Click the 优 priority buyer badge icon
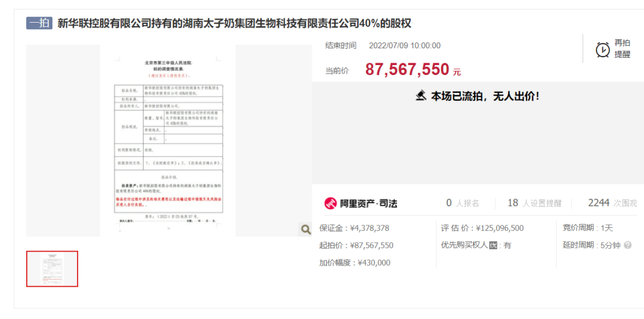The image size is (644, 319). click(x=493, y=246)
